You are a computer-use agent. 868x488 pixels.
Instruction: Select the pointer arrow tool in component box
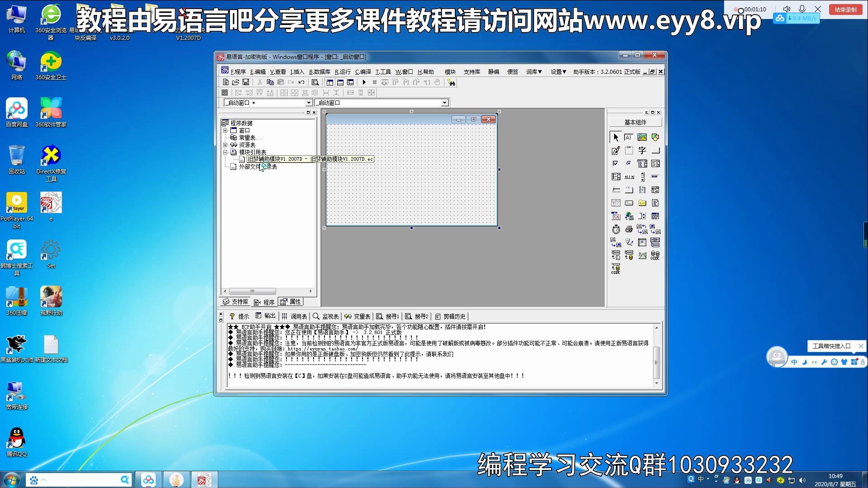click(615, 137)
